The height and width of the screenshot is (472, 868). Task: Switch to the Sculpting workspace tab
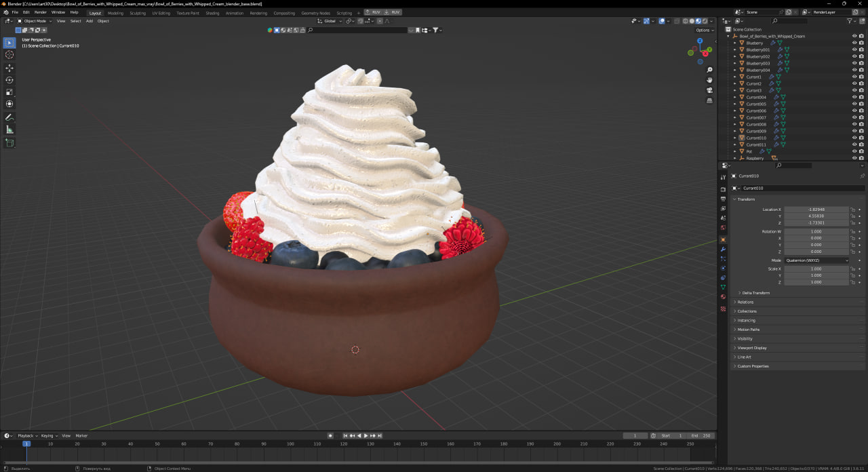[x=138, y=13]
